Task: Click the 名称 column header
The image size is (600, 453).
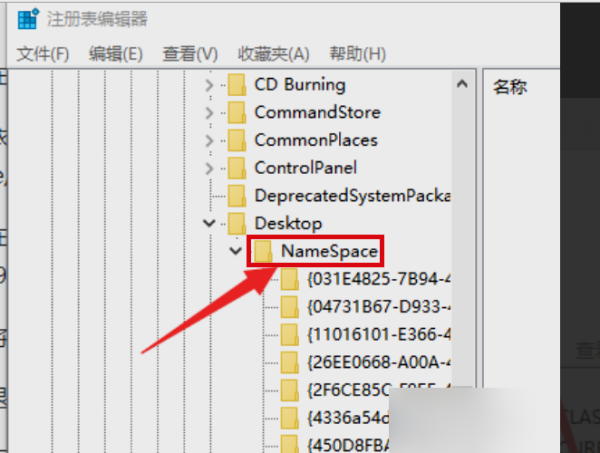Action: 510,87
